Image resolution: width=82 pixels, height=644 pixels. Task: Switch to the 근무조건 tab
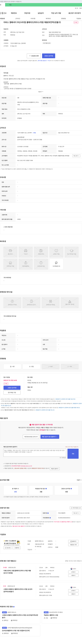pos(18,19)
